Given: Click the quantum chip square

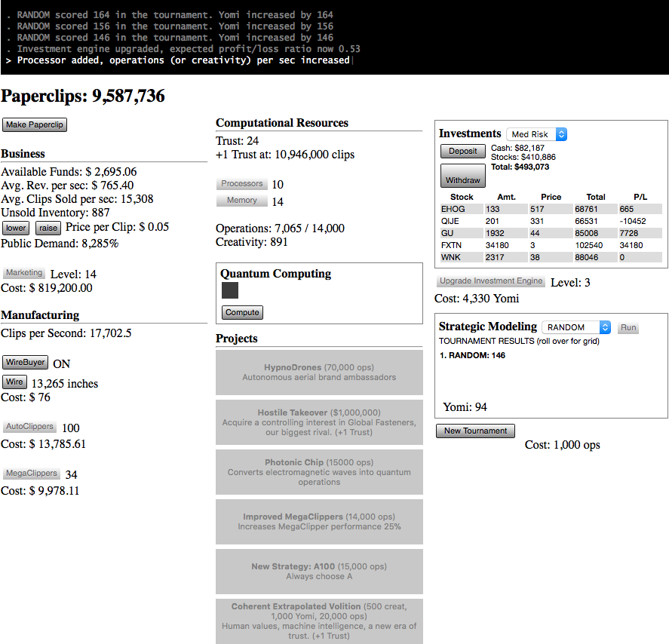Looking at the screenshot, I should pyautogui.click(x=230, y=290).
